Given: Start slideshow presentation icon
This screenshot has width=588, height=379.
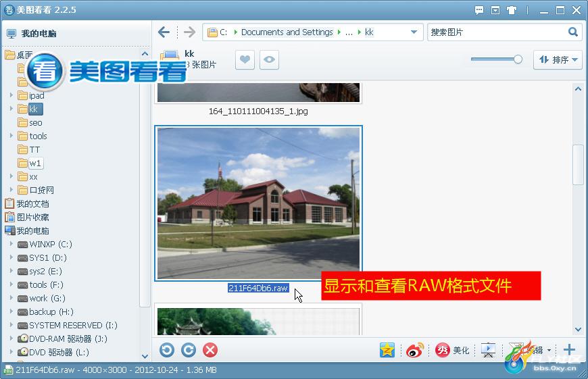Looking at the screenshot, I should tap(488, 350).
